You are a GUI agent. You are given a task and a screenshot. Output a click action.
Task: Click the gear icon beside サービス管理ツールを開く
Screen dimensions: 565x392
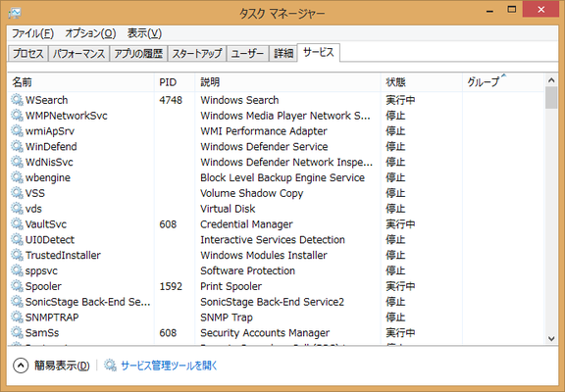point(110,365)
